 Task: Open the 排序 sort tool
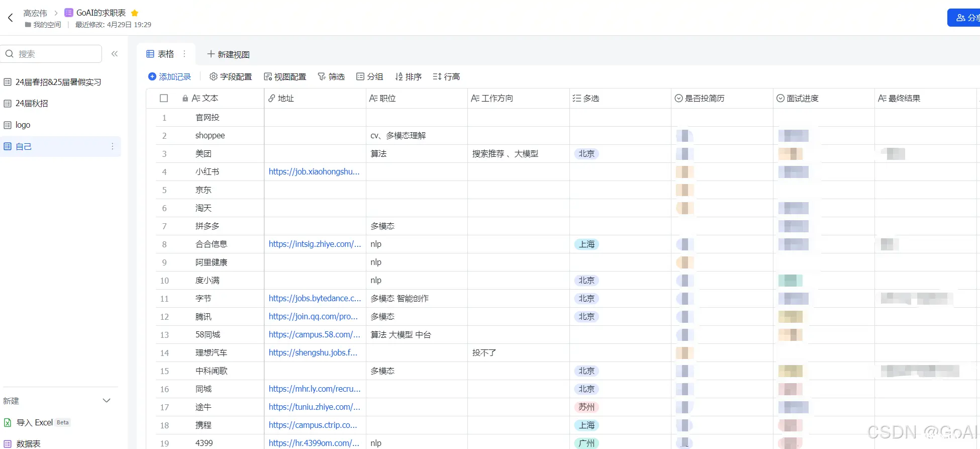coord(408,76)
